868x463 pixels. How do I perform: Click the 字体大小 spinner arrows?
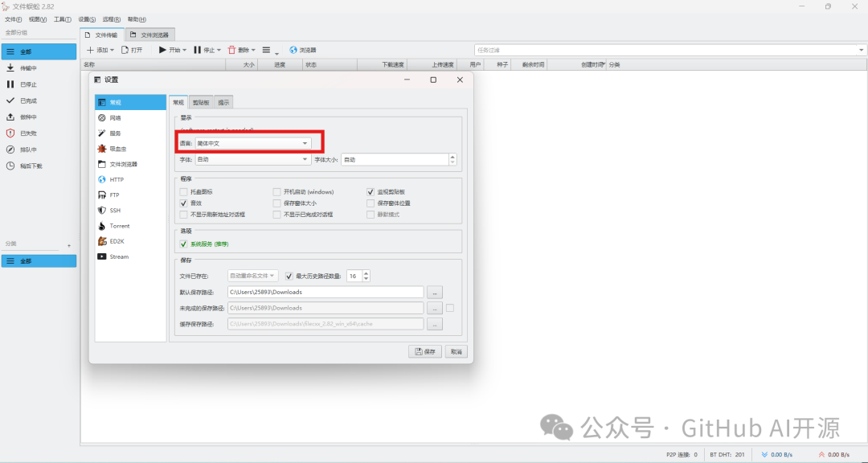point(452,159)
